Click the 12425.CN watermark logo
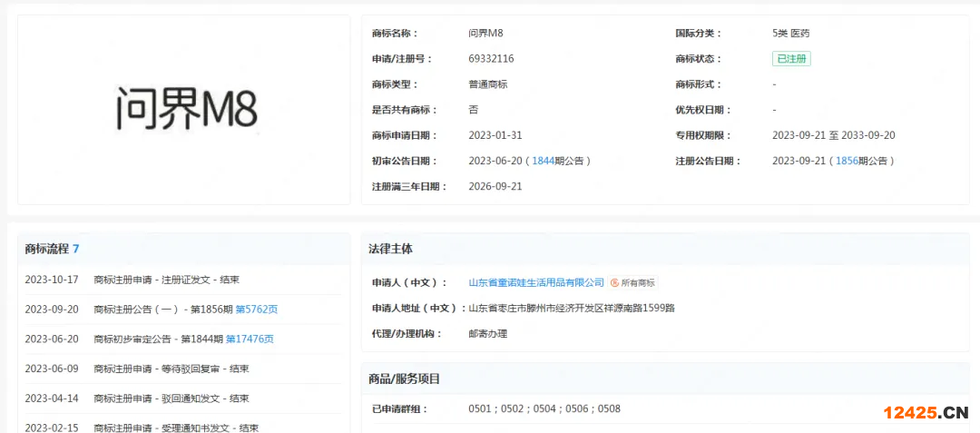 (x=924, y=413)
